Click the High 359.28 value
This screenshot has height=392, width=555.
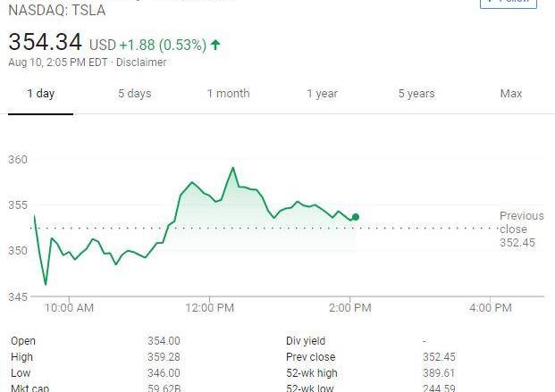[x=164, y=357]
